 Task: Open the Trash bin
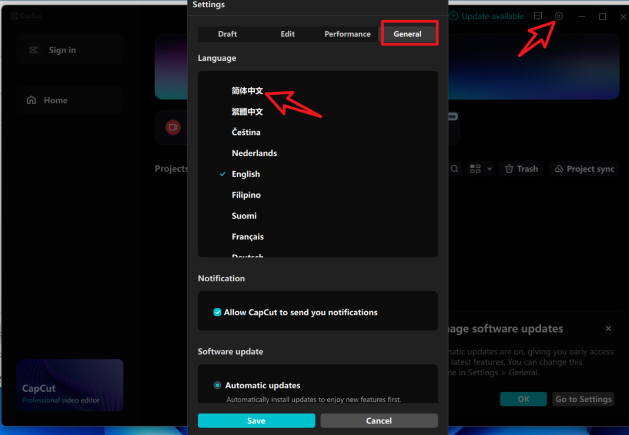point(520,169)
